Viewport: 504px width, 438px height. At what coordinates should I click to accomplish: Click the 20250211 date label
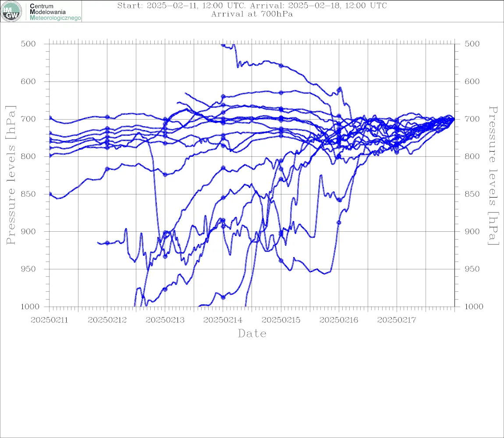tap(49, 320)
